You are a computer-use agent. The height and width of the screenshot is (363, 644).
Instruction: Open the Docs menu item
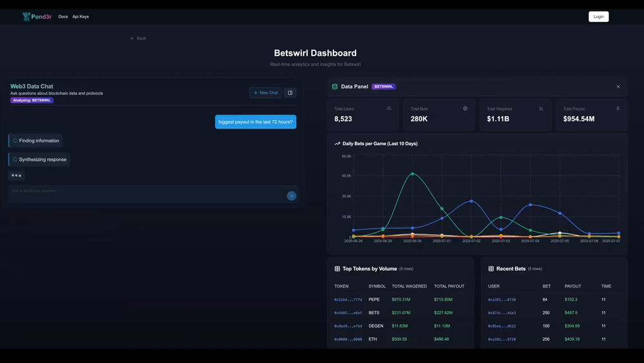coord(63,17)
